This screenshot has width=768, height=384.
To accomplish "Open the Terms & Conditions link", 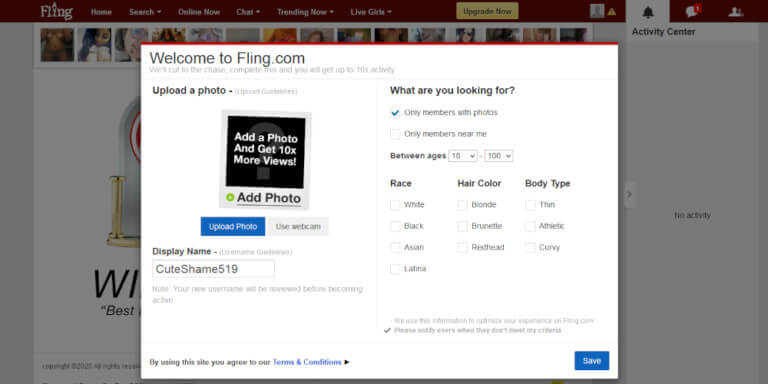I will pyautogui.click(x=307, y=362).
